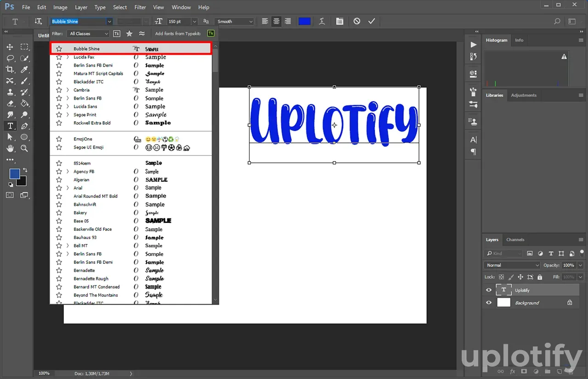Switch to the Channels tab

[515, 240]
